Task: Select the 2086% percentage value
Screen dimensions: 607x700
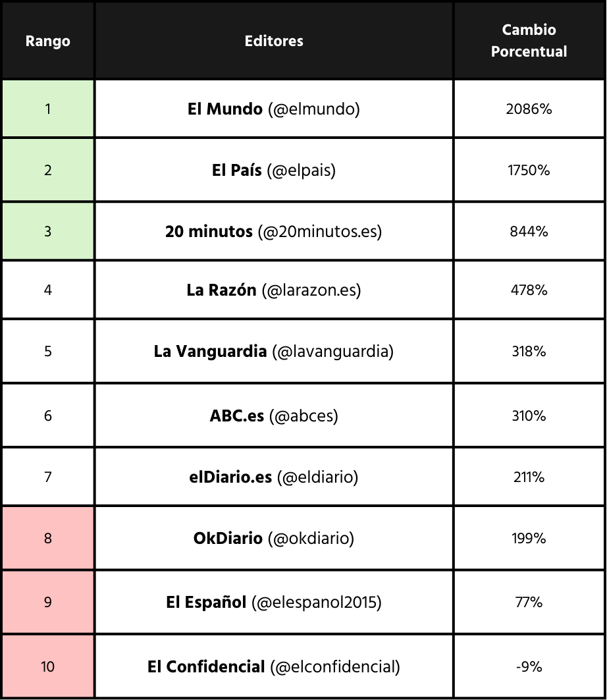Action: pyautogui.click(x=529, y=109)
